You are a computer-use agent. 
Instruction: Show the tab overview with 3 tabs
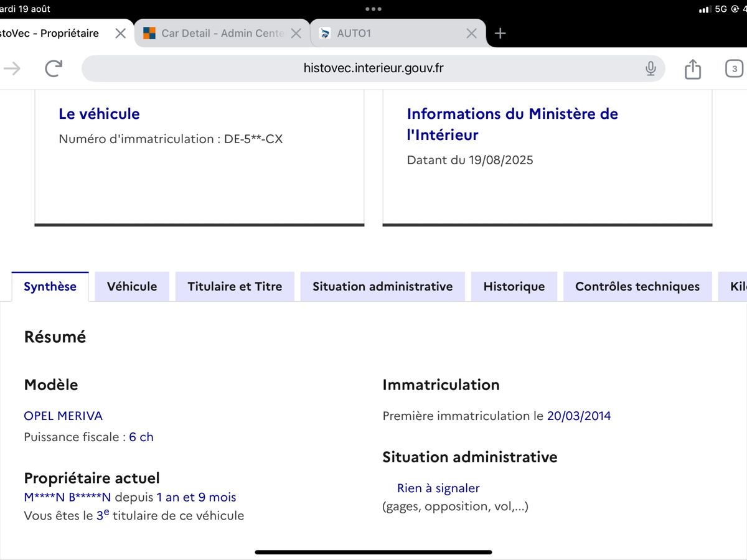point(735,68)
